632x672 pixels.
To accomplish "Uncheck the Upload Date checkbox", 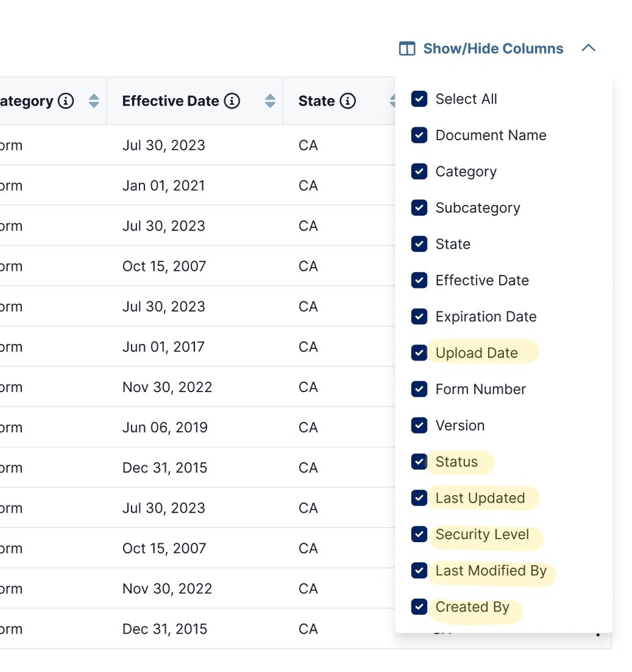I will (419, 353).
